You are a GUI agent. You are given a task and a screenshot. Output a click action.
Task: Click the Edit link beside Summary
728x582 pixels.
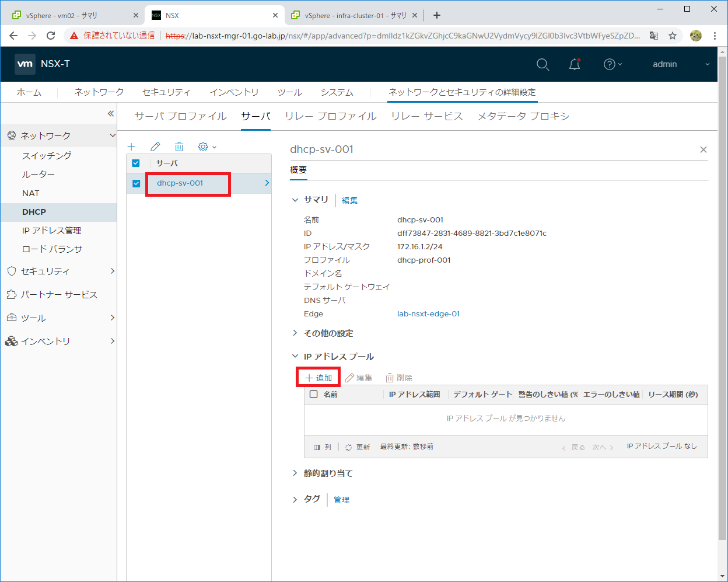click(x=349, y=200)
